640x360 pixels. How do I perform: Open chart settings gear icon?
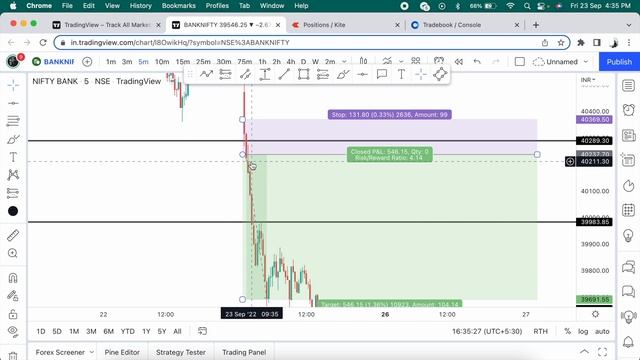click(x=595, y=314)
